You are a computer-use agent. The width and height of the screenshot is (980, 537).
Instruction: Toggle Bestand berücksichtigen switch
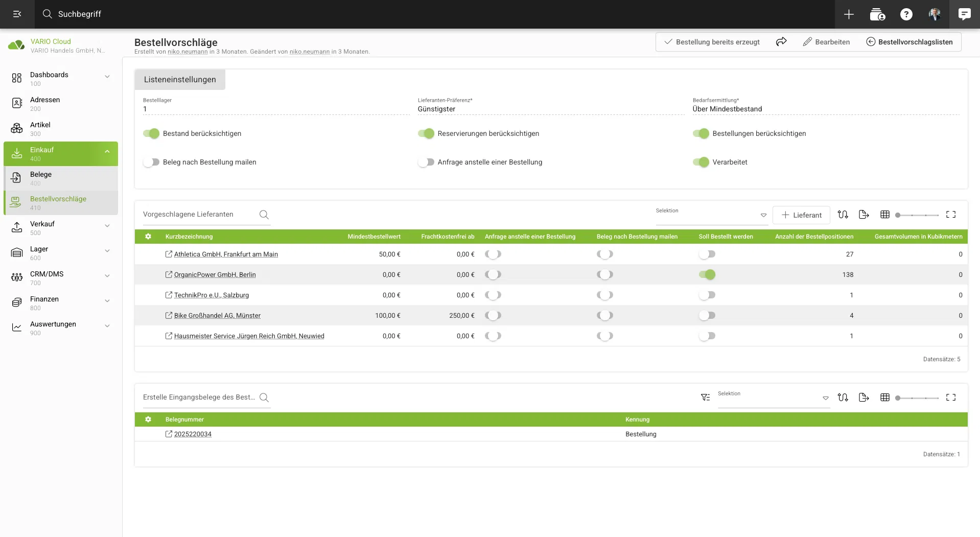151,133
